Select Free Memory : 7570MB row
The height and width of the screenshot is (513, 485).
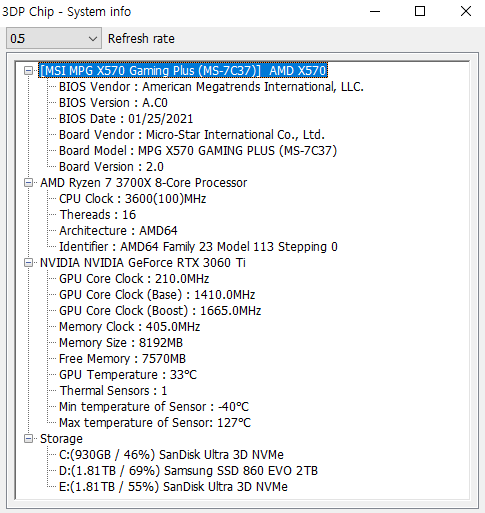[x=122, y=359]
